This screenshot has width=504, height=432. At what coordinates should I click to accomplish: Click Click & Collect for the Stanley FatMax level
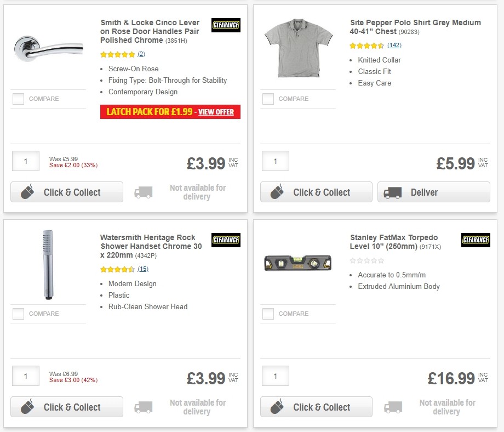[x=316, y=407]
